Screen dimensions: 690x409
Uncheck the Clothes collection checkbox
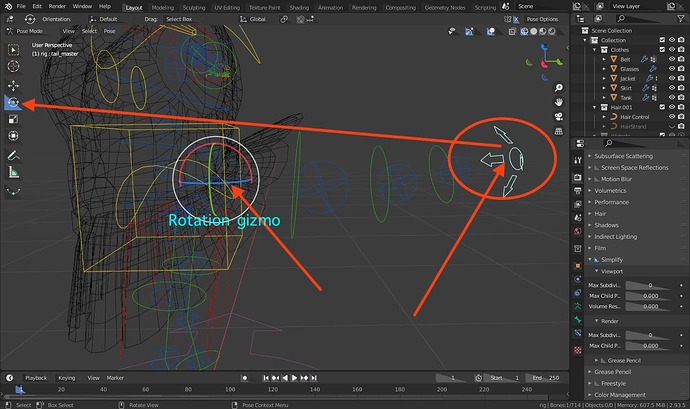pyautogui.click(x=662, y=49)
